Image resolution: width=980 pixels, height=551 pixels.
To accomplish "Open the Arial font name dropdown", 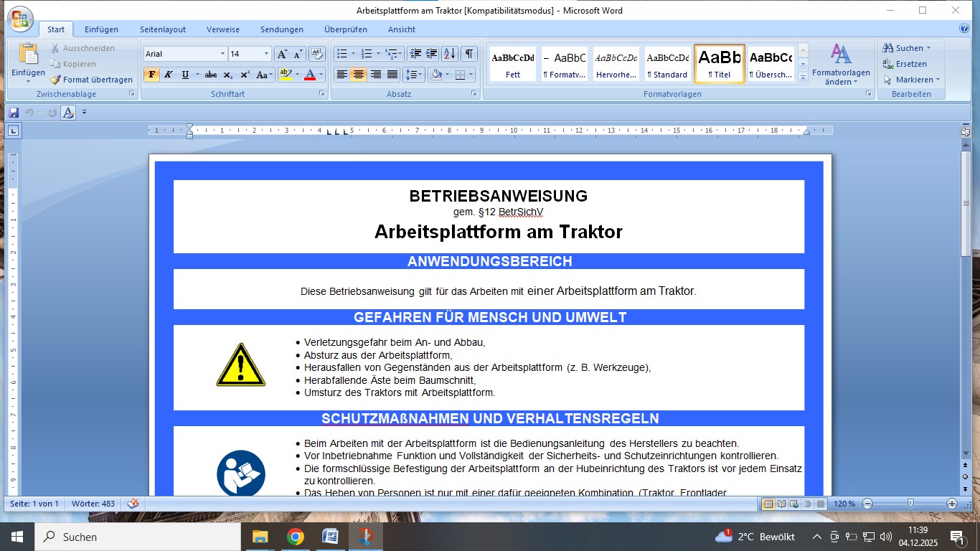I will [222, 54].
